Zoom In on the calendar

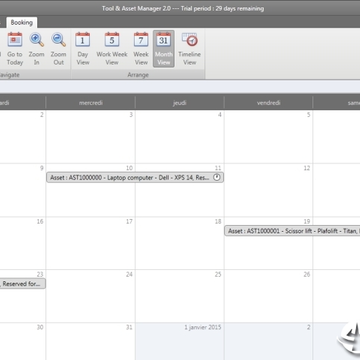click(x=36, y=49)
